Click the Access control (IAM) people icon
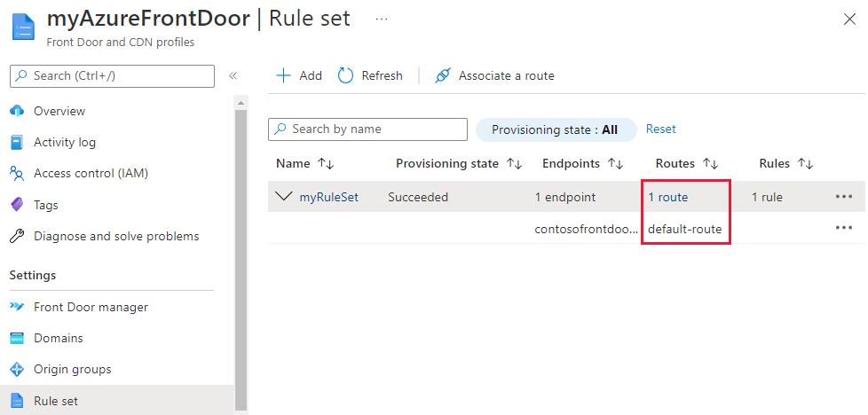The image size is (868, 415). tap(16, 174)
